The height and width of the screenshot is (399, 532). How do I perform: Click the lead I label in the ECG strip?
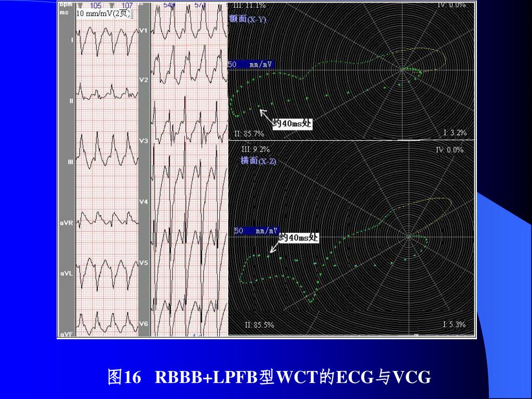click(72, 40)
